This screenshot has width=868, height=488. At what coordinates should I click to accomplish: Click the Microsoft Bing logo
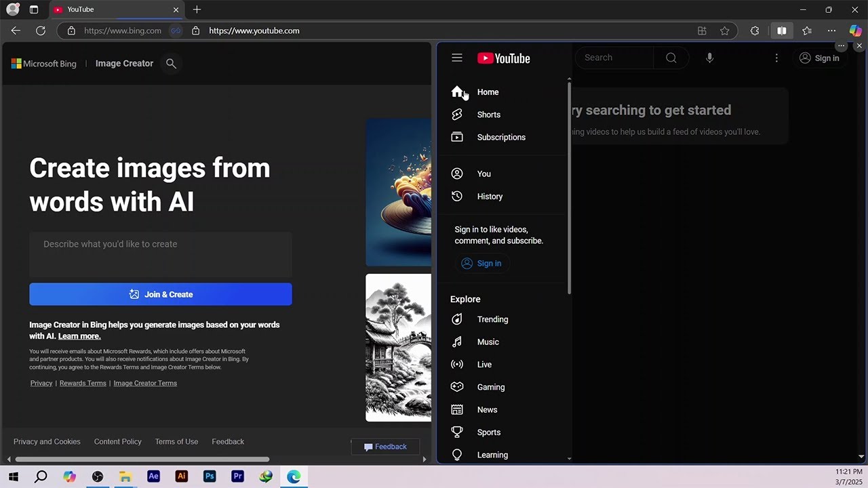coord(44,64)
